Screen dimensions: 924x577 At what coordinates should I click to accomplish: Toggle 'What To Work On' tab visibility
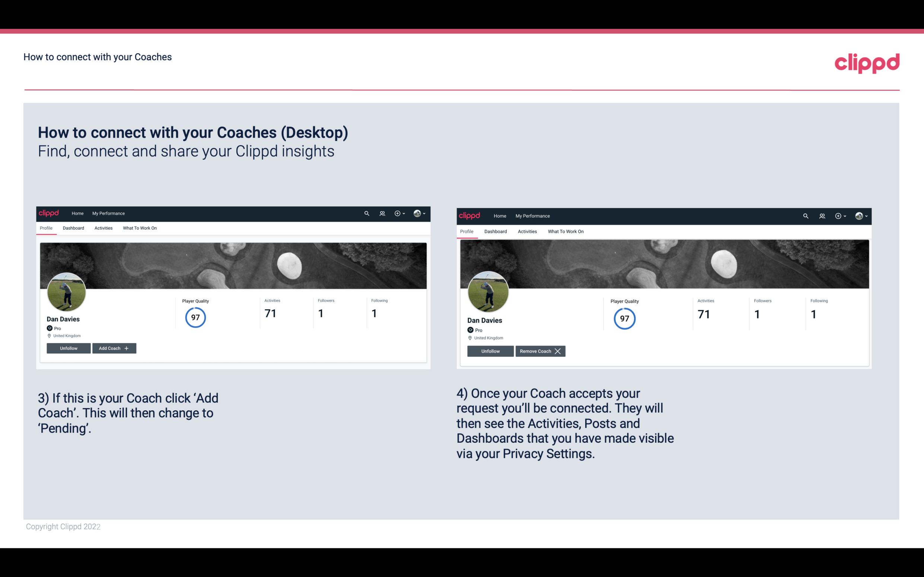click(x=138, y=228)
